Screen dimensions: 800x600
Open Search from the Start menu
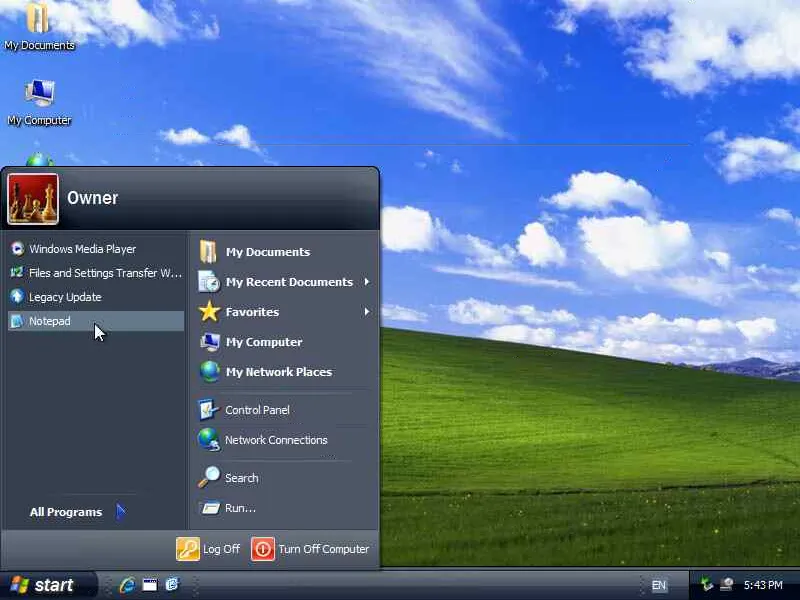click(x=284, y=478)
